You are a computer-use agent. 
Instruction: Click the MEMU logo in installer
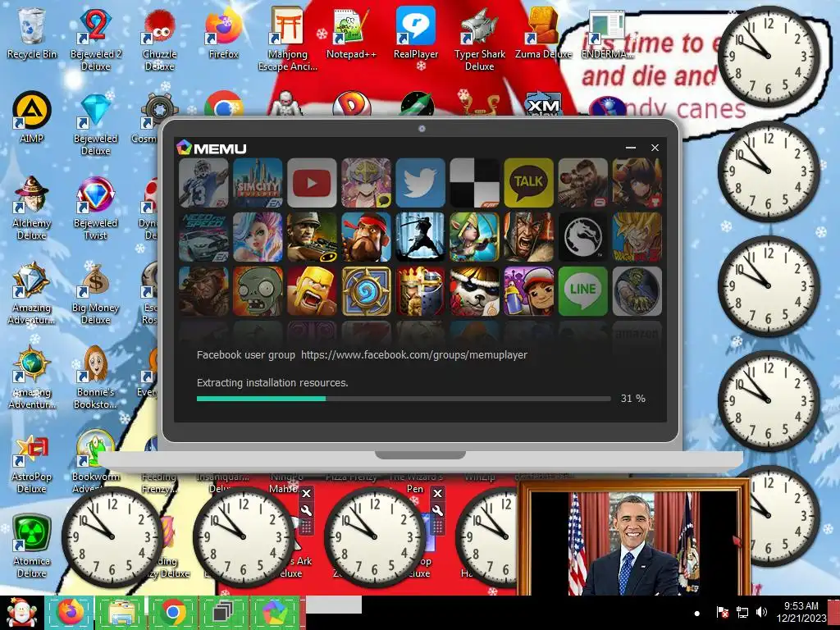click(212, 148)
